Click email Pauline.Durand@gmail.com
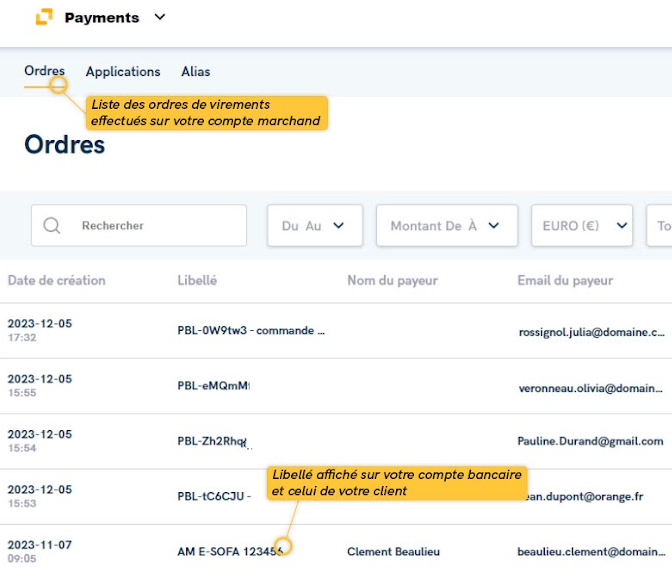Screen dimensions: 672x576 [590, 441]
